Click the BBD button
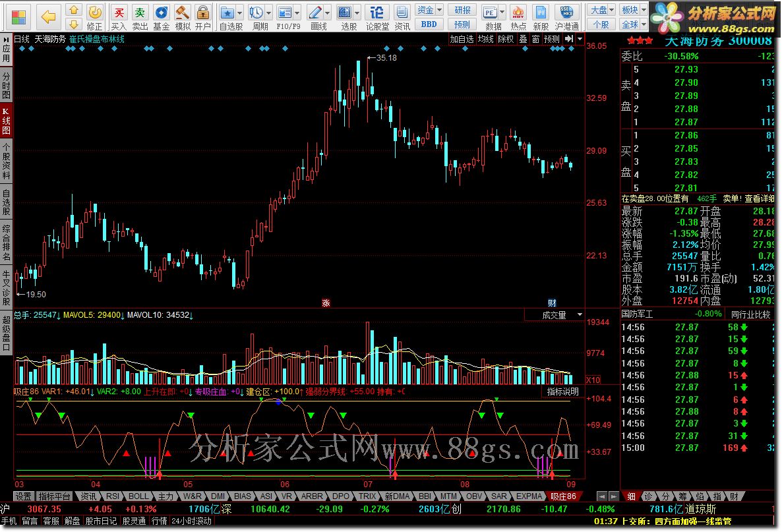Screen dimensions: 782x532 (x=429, y=24)
